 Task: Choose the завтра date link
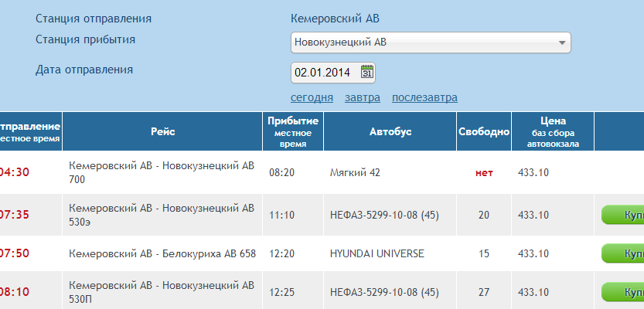pyautogui.click(x=363, y=98)
